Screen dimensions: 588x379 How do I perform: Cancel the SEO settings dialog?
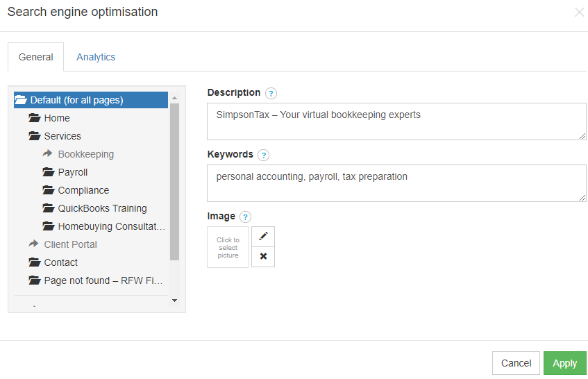click(x=516, y=363)
